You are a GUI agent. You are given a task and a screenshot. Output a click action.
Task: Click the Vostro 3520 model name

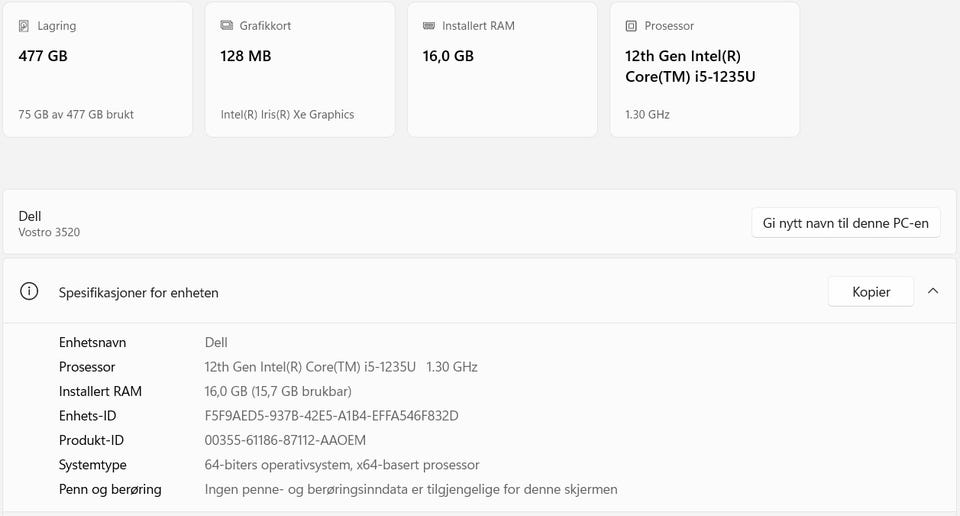tap(49, 232)
